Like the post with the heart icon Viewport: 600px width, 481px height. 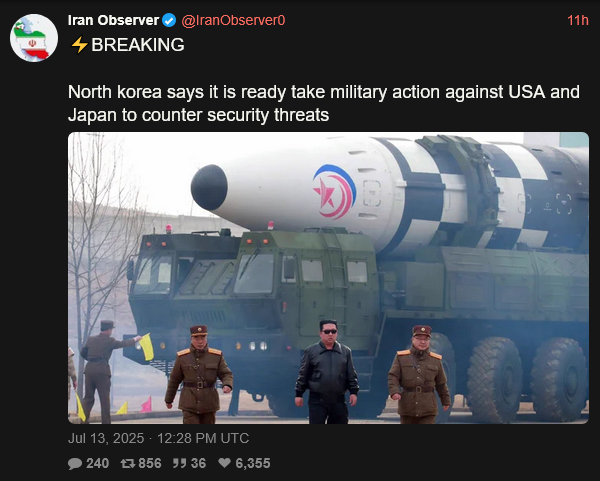[225, 463]
